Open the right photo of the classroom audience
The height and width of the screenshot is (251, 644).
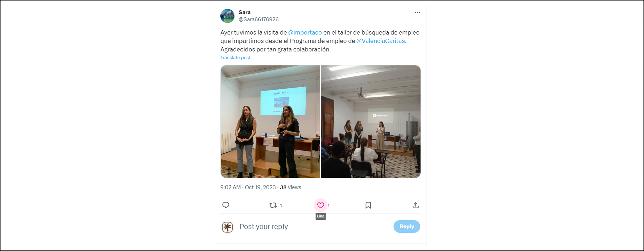point(371,121)
